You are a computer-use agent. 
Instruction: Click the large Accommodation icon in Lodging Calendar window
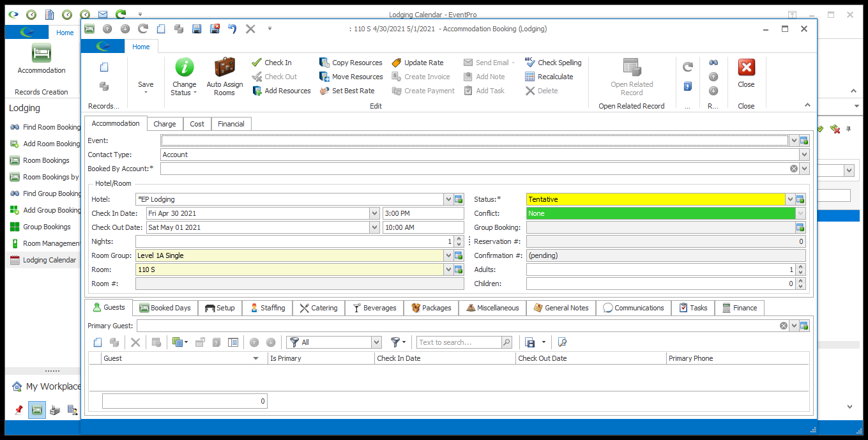[42, 53]
